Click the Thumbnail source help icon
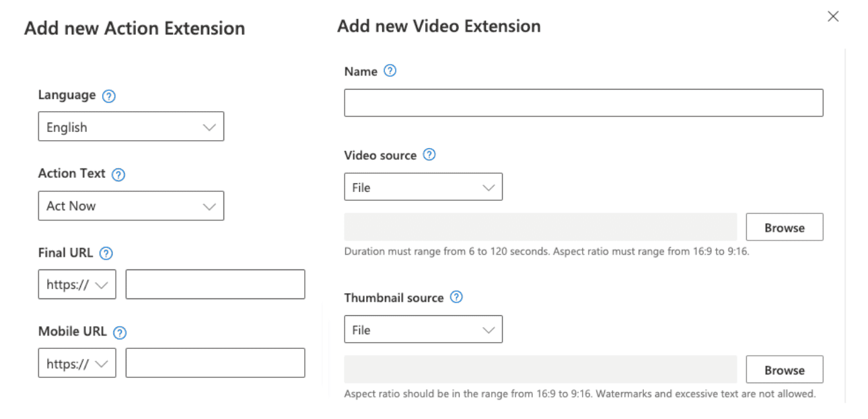 click(x=456, y=297)
